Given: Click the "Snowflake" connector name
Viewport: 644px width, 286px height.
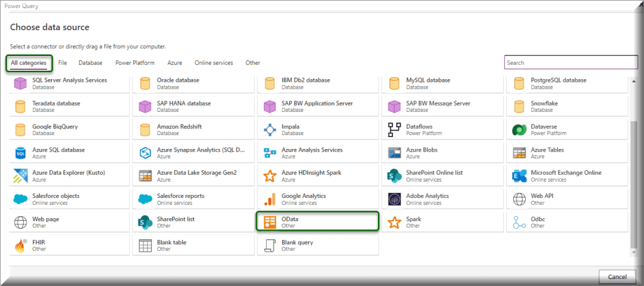Looking at the screenshot, I should (544, 104).
